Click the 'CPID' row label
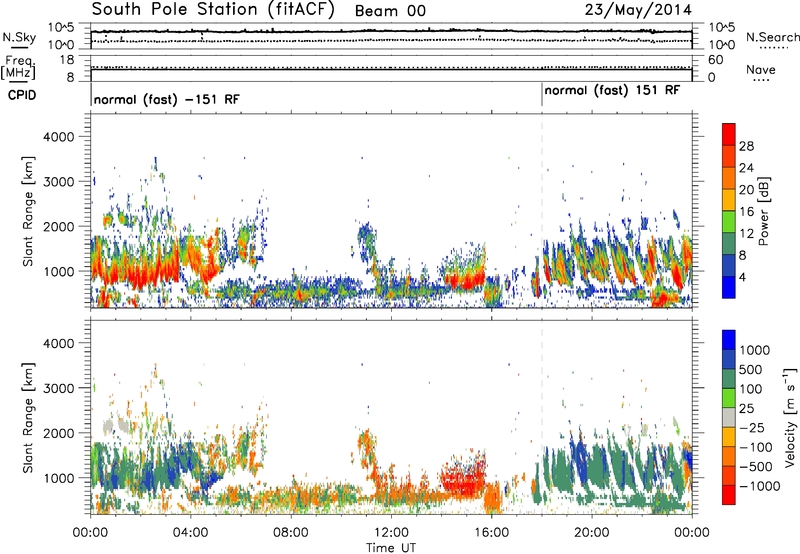Image resolution: width=800 pixels, height=554 pixels. click(22, 95)
